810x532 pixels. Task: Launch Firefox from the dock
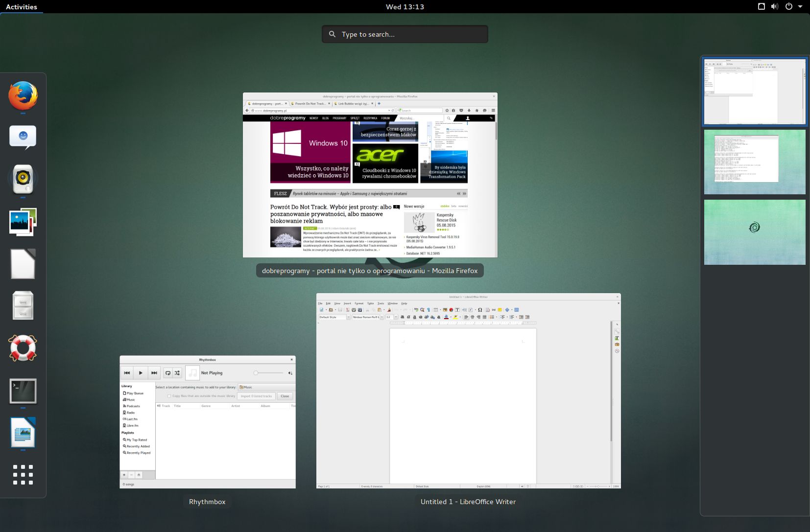pyautogui.click(x=23, y=95)
